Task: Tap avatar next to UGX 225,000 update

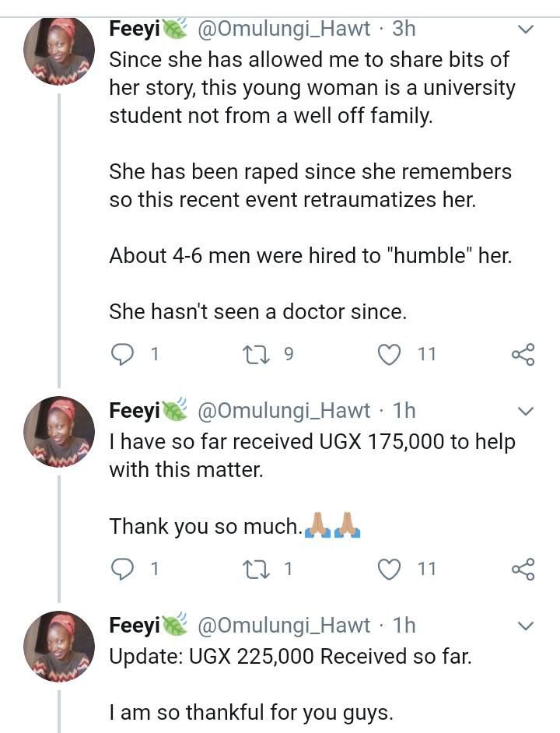Action: (59, 646)
